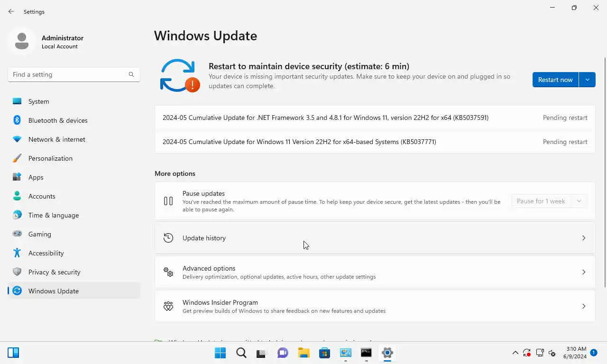Open the Control Panel taskbar icon
This screenshot has height=364, width=607.
click(x=346, y=353)
